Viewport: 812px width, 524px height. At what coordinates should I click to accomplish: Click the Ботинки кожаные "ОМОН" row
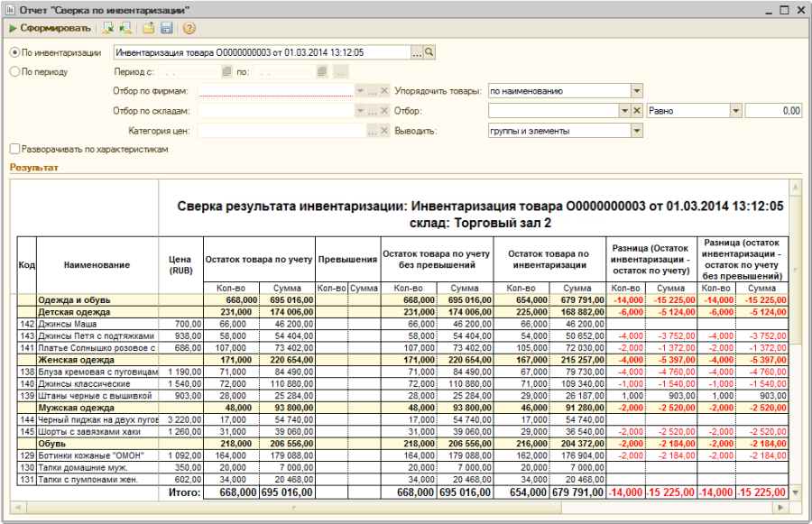click(402, 455)
